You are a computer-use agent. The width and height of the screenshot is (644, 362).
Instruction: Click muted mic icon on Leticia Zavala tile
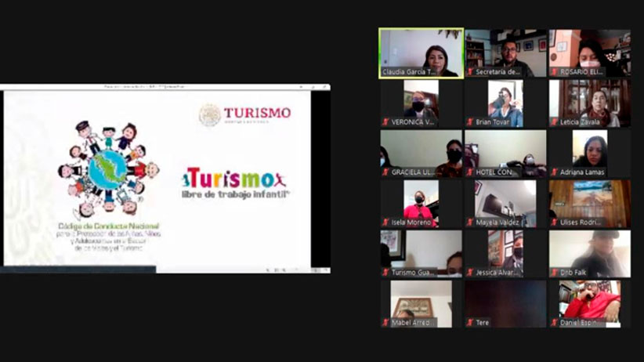click(554, 122)
